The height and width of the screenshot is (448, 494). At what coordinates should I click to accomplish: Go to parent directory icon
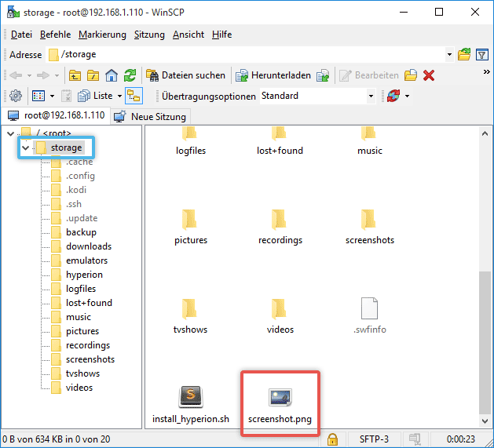tap(75, 75)
